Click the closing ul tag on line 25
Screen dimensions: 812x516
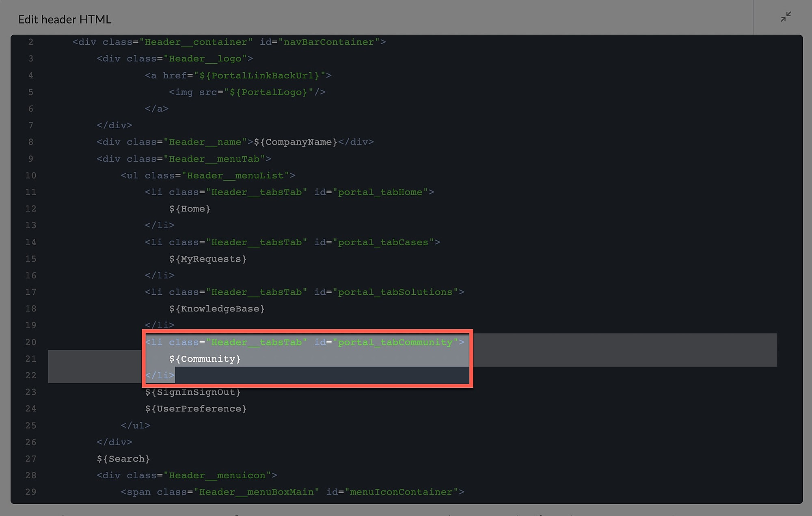(136, 425)
